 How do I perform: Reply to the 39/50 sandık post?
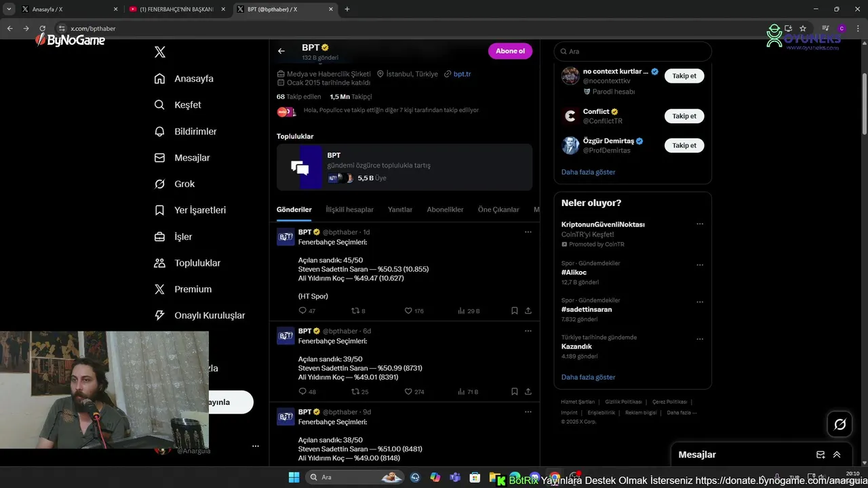point(302,392)
